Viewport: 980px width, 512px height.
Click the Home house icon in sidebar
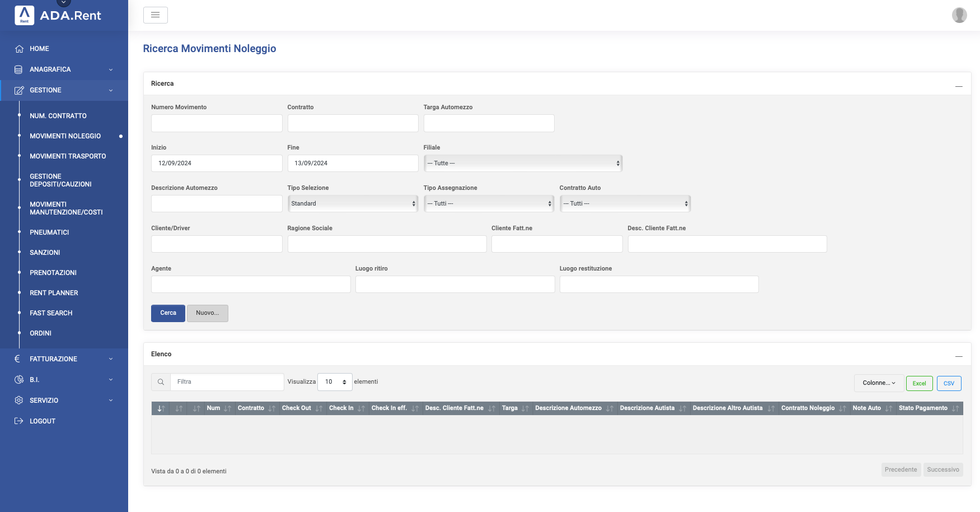point(19,49)
